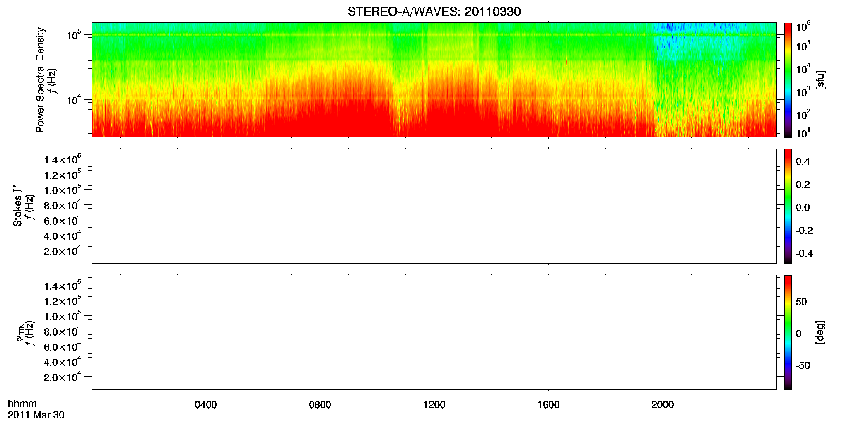Click the 10^4 frequency tick on spectrogram axis
Screen dimensions: 868x447
tap(73, 100)
